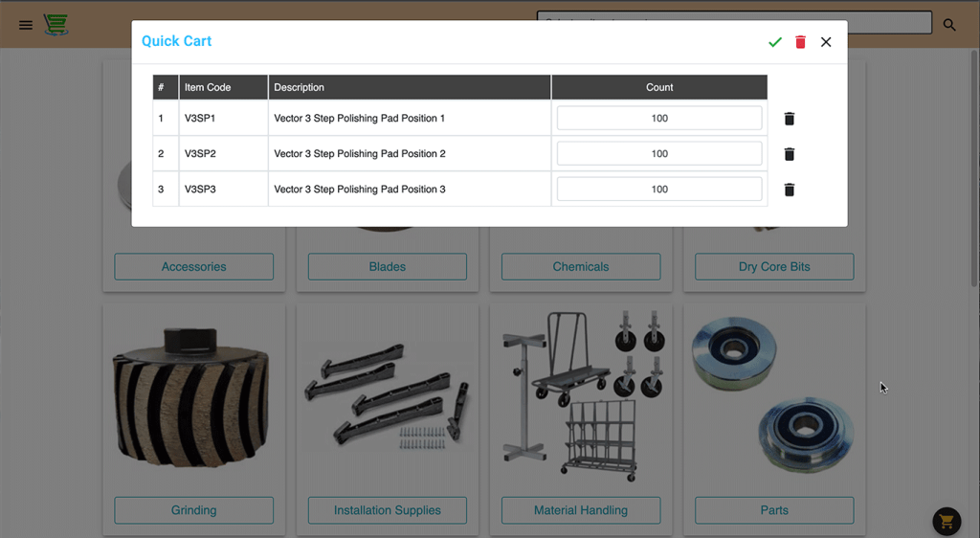Click the count field for V3SP2
The height and width of the screenshot is (538, 980).
tap(659, 154)
